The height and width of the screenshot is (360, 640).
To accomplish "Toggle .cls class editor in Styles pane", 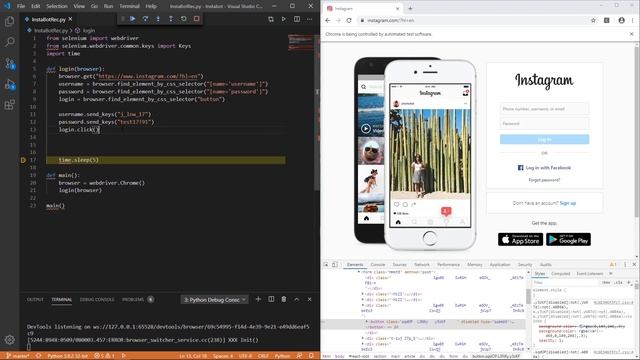I will click(618, 282).
